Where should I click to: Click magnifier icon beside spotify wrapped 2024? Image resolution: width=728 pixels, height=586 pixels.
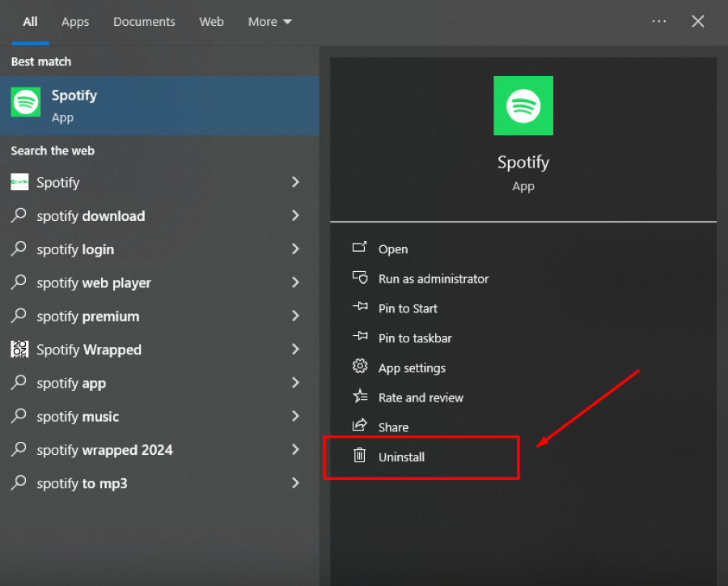point(19,449)
